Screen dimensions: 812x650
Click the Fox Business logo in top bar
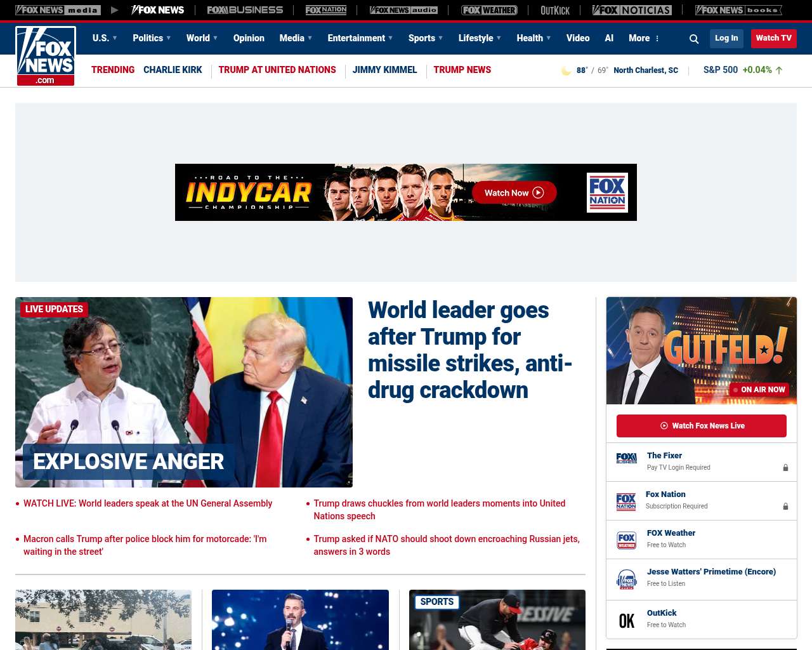pos(245,10)
